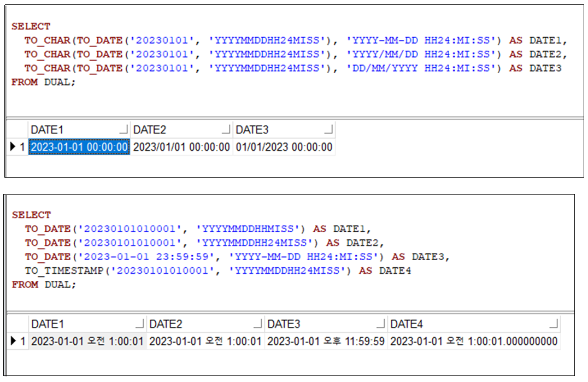The height and width of the screenshot is (382, 588).
Task: Click the grid corner selector in lower result panel
Action: (17, 324)
